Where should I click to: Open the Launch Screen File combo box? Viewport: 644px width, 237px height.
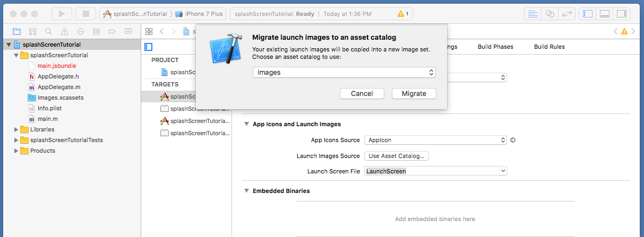[503, 171]
